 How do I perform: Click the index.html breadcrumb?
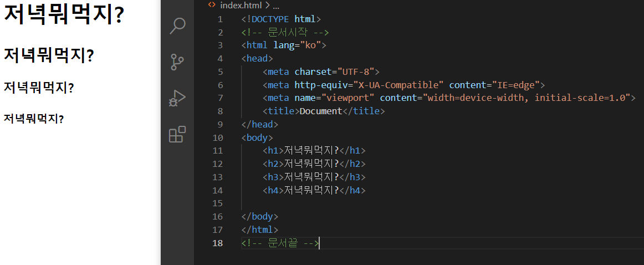click(x=242, y=6)
